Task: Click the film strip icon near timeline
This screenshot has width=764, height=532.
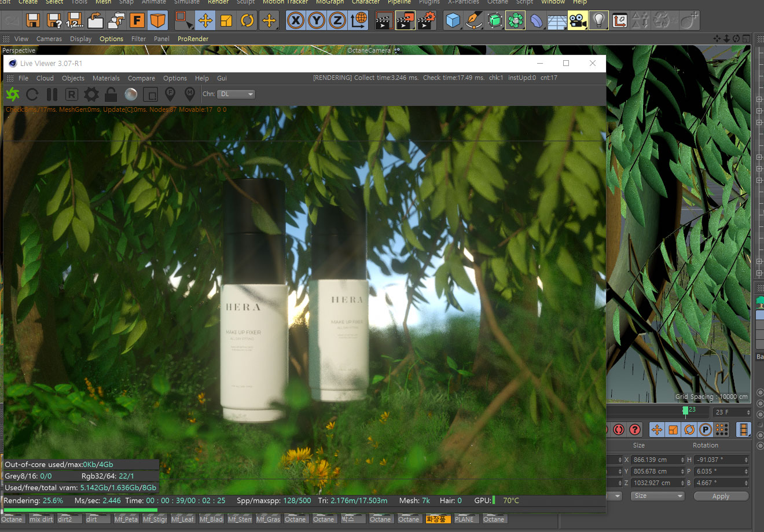Action: click(743, 430)
